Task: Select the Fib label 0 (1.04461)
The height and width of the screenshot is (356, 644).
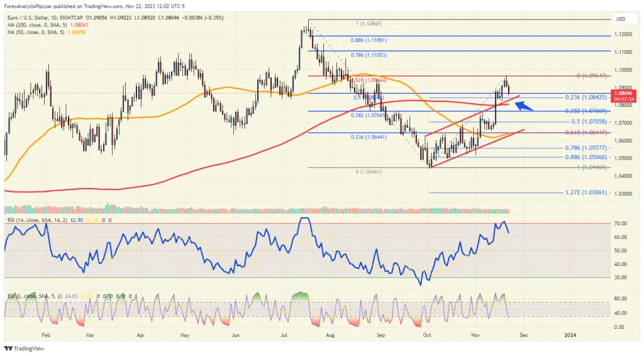Action: (369, 172)
